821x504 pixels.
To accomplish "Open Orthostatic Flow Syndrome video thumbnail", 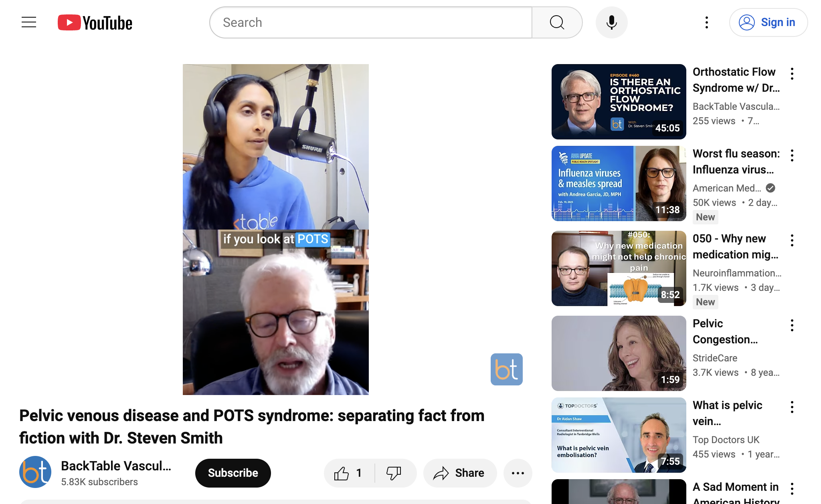I will pyautogui.click(x=619, y=102).
